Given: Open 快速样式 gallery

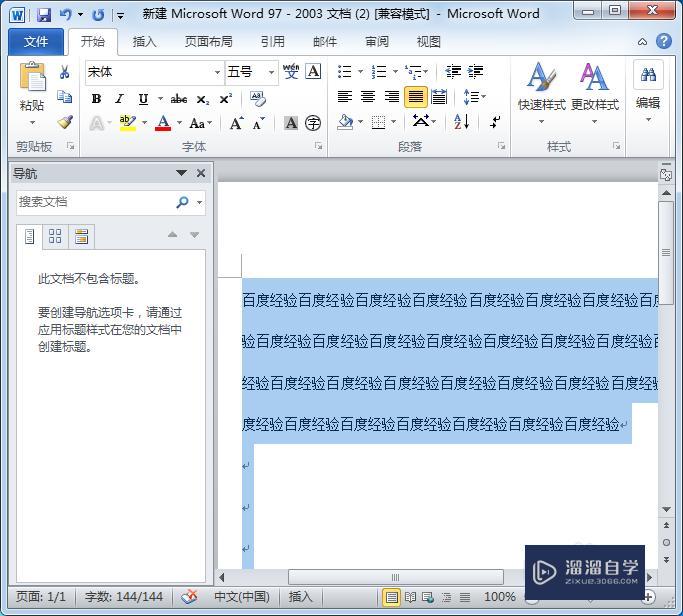Looking at the screenshot, I should [x=541, y=92].
